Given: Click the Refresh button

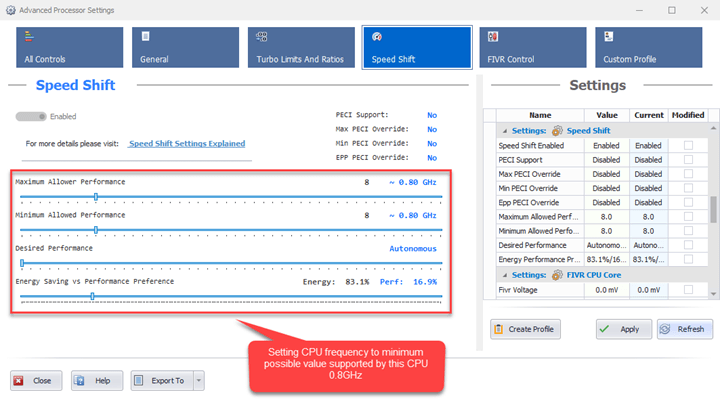Looking at the screenshot, I should [685, 329].
